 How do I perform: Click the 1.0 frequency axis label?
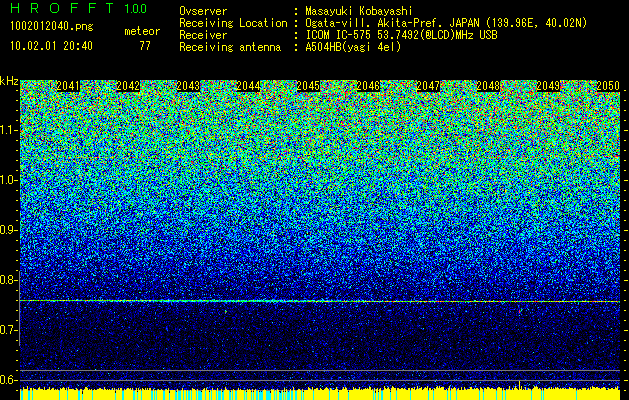[x=8, y=180]
